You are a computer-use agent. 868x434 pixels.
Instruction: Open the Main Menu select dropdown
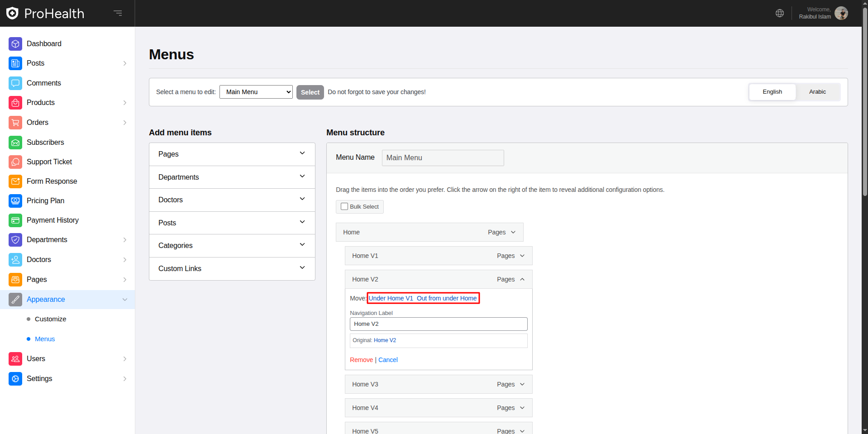pyautogui.click(x=256, y=92)
